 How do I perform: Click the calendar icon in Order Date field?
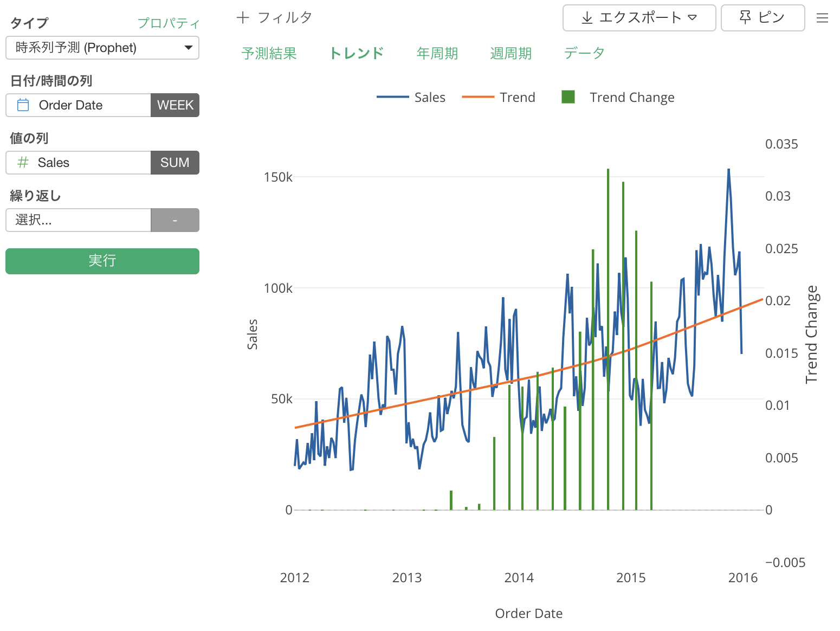pos(23,105)
